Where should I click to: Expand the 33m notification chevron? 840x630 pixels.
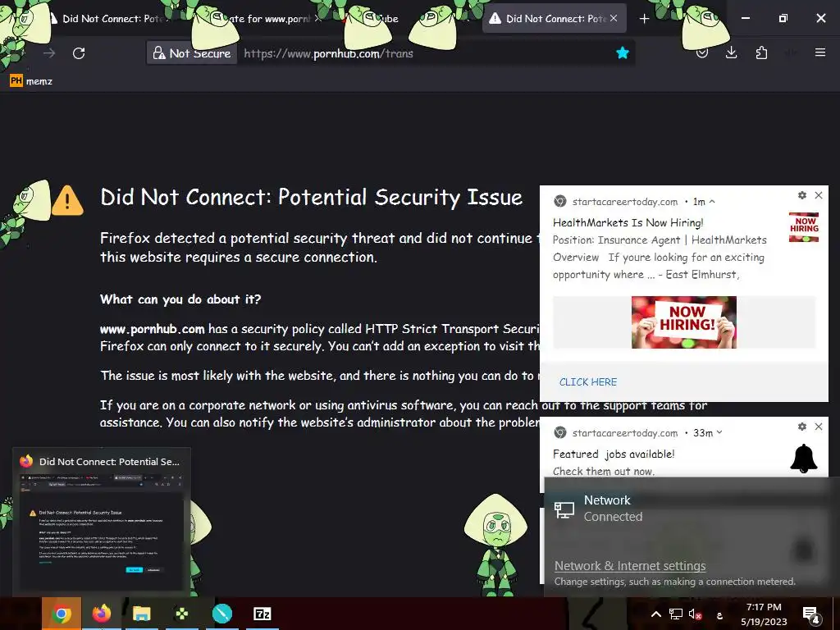pos(719,432)
